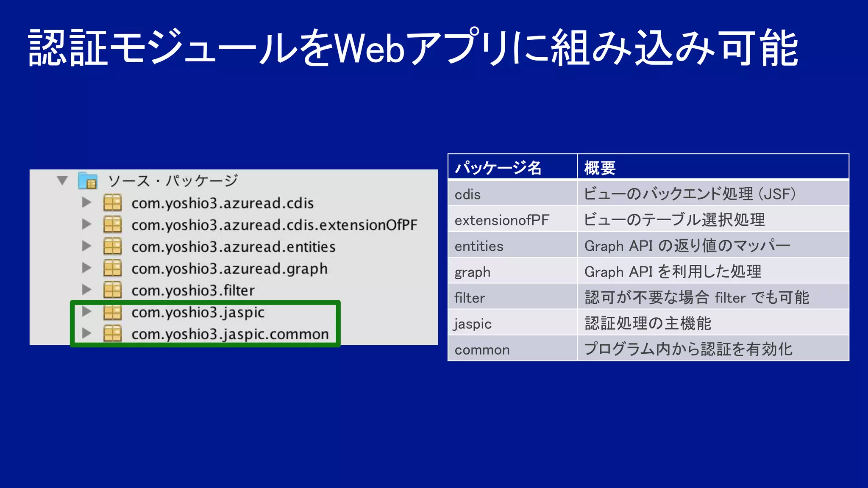868x488 pixels.
Task: Click the graph table cell
Action: [x=513, y=271]
